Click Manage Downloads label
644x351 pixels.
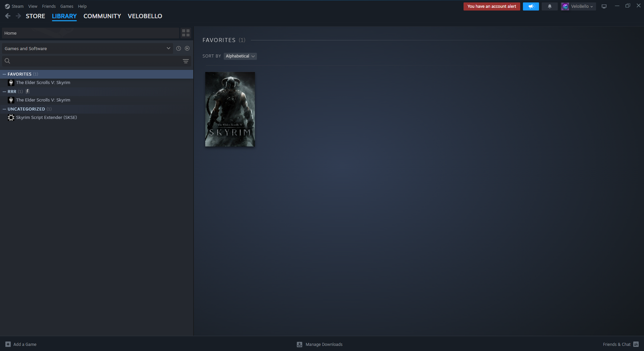click(324, 344)
